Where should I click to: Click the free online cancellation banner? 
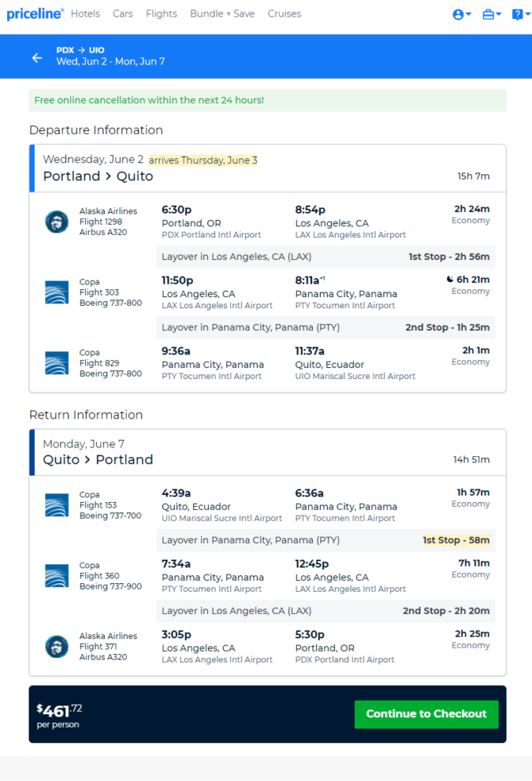click(x=268, y=100)
